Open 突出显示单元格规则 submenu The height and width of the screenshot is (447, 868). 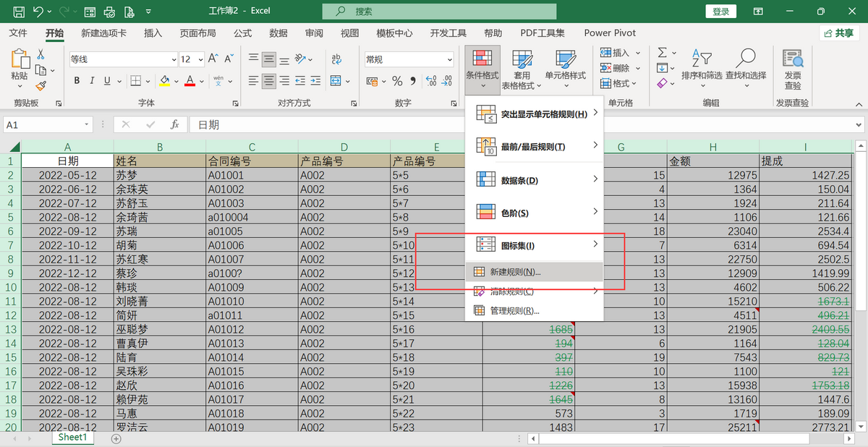535,114
